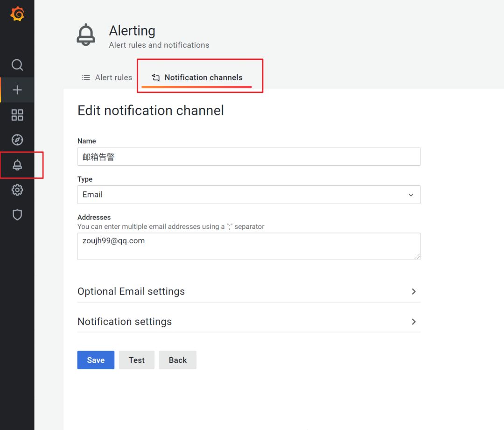
Task: Expand Optional Email settings section
Action: [x=249, y=291]
